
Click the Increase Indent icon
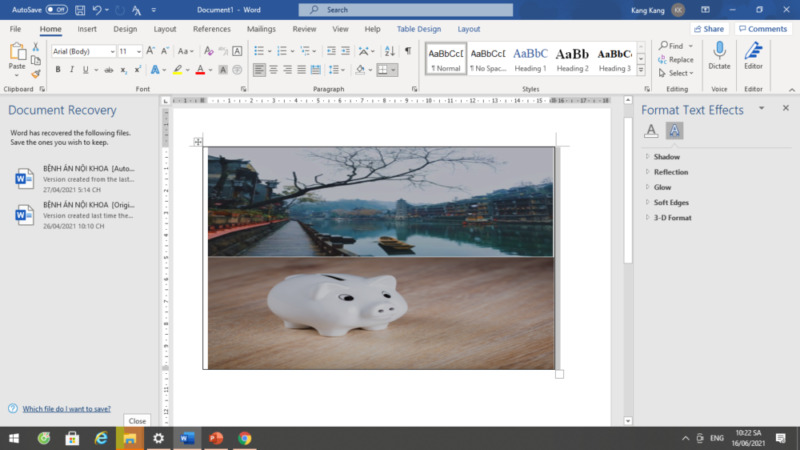point(345,51)
